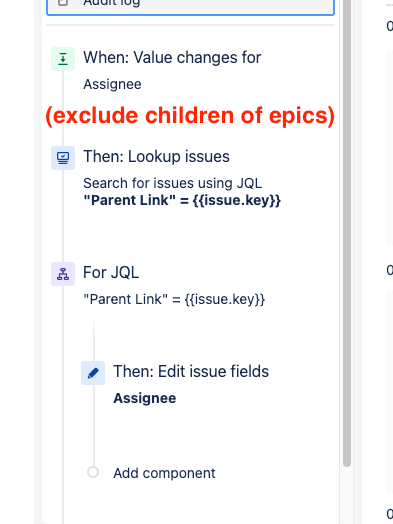
Task: Click the Lookup issues action icon
Action: [63, 158]
